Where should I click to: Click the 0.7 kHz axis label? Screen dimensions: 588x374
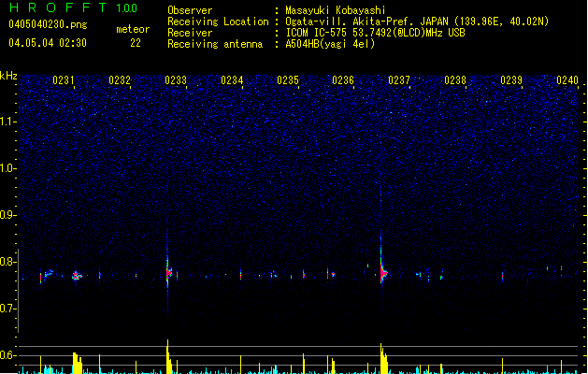tap(7, 309)
